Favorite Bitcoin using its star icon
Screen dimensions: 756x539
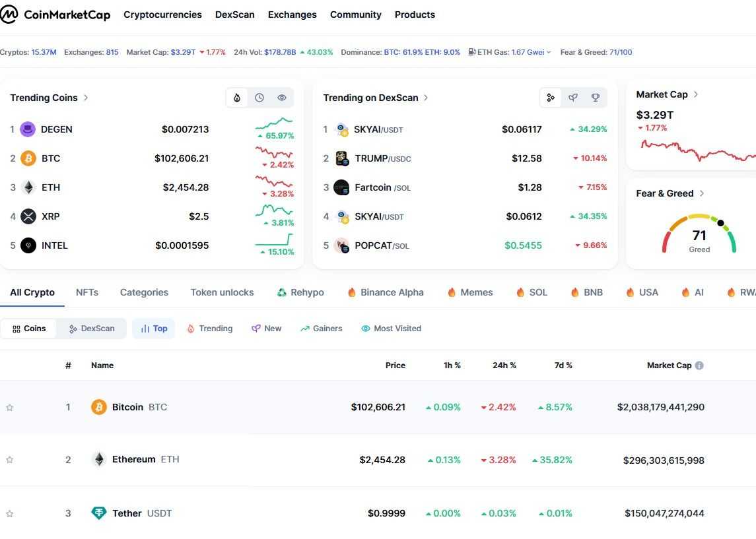coord(10,407)
